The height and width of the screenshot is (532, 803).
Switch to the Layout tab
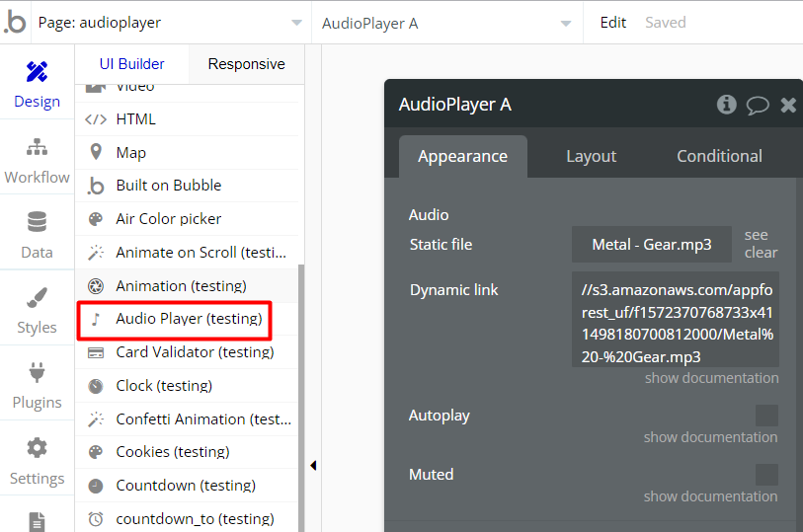click(591, 156)
